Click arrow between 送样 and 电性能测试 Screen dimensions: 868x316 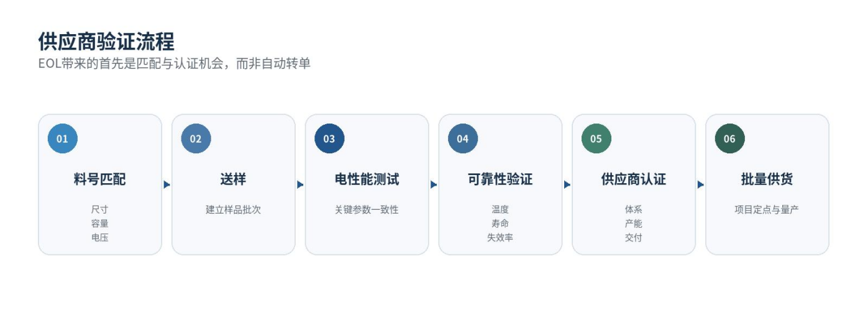tap(300, 184)
